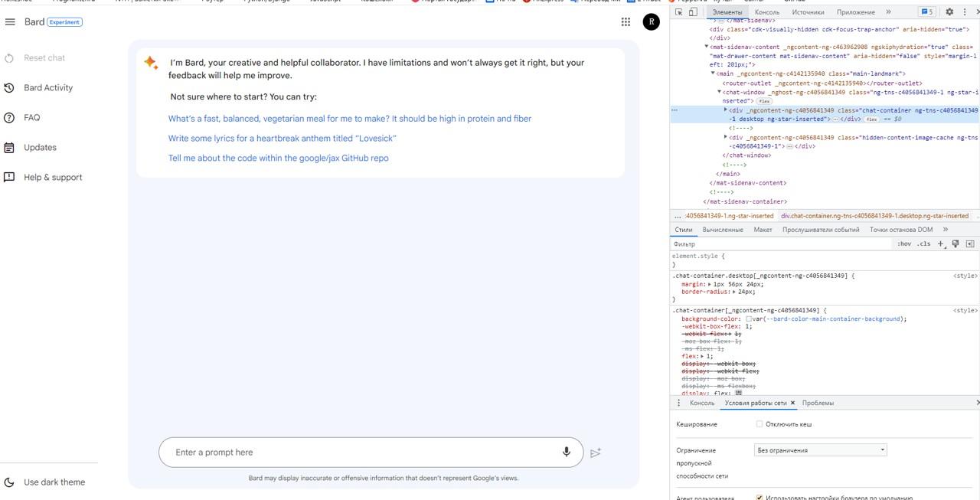Click the background-color swatch in styles

(749, 319)
